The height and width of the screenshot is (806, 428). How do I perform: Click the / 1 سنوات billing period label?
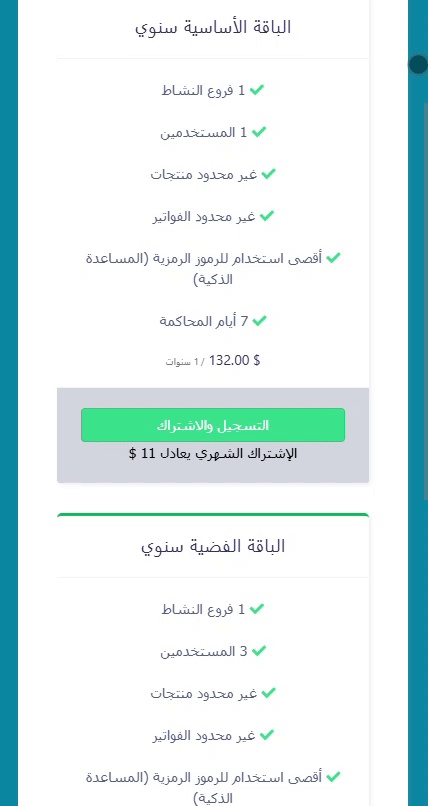coord(185,362)
